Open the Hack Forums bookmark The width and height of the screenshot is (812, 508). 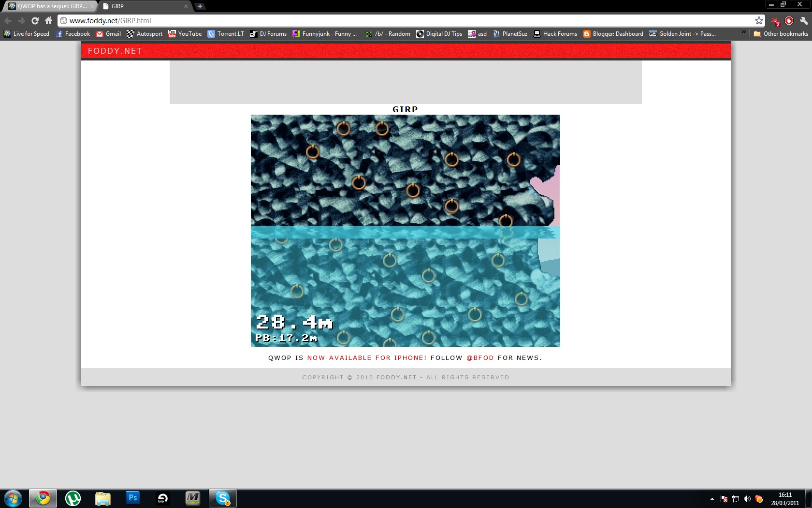pos(555,34)
